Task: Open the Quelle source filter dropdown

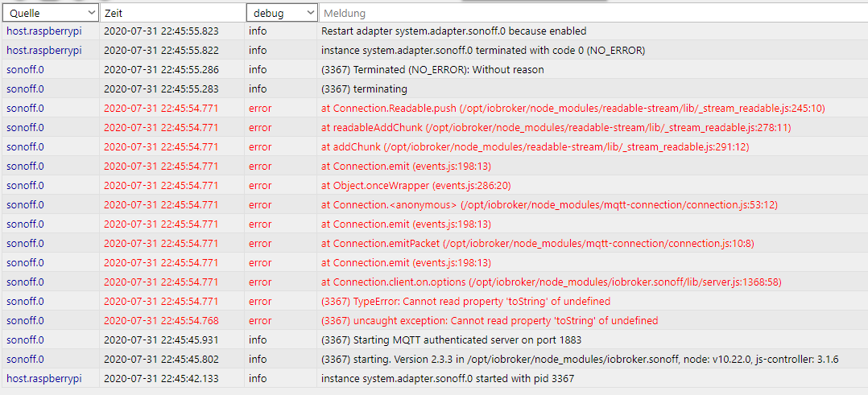Action: [x=51, y=13]
